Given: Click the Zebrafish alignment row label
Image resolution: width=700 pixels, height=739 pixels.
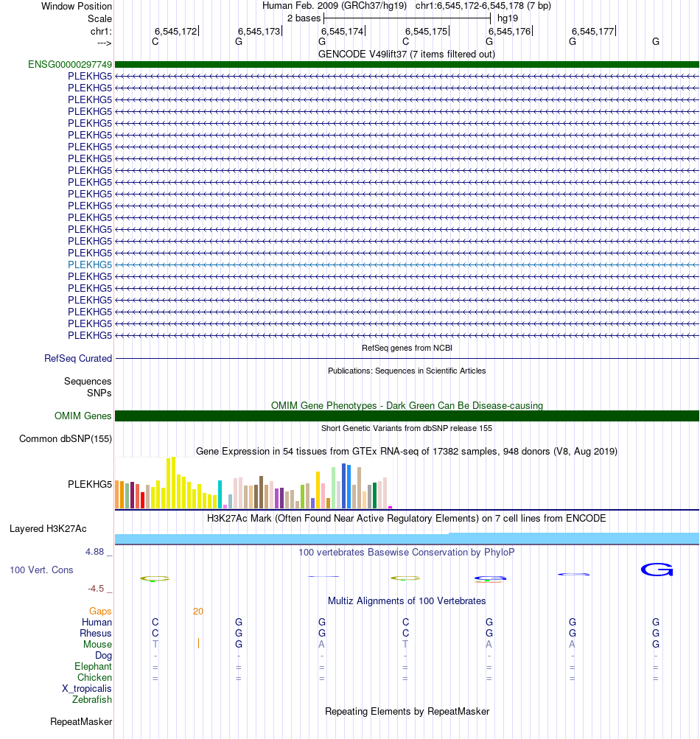Looking at the screenshot, I should click(x=92, y=700).
